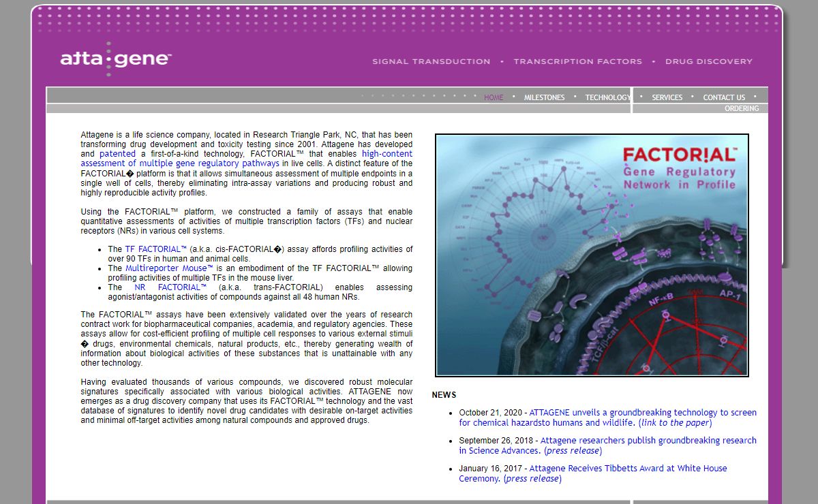Open 'high-content assessment of multiple gene regulatory pathways' link
Viewport: 818px width, 504px height.
pos(247,159)
